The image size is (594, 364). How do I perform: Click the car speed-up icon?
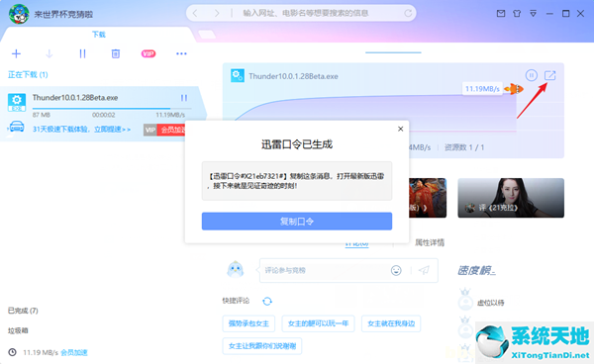click(16, 128)
